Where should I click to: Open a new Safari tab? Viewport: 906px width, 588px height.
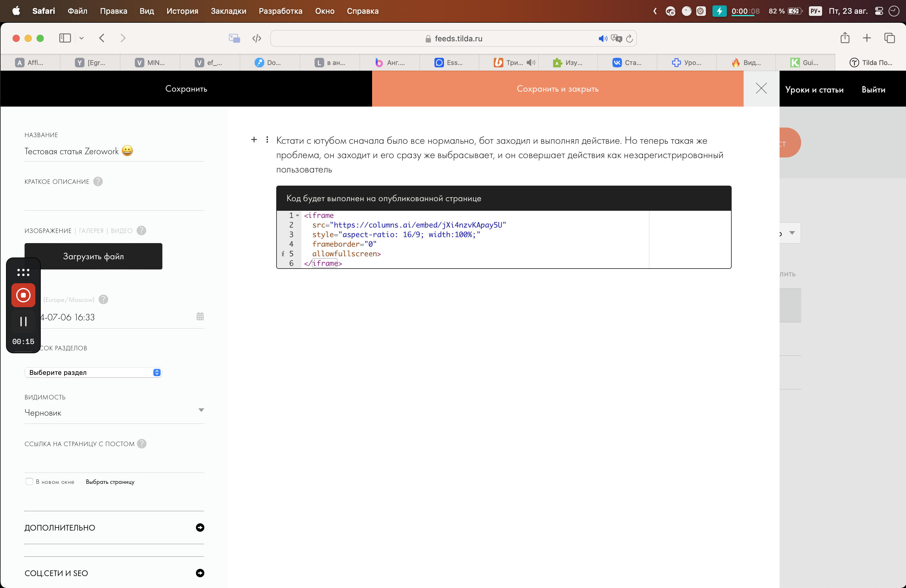click(867, 38)
